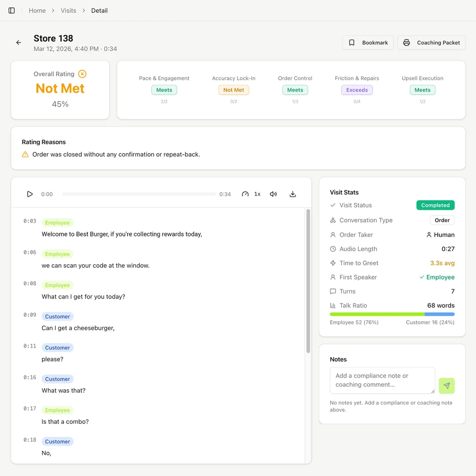The height and width of the screenshot is (476, 476).
Task: Click the Conversation Type shapes icon
Action: (333, 220)
